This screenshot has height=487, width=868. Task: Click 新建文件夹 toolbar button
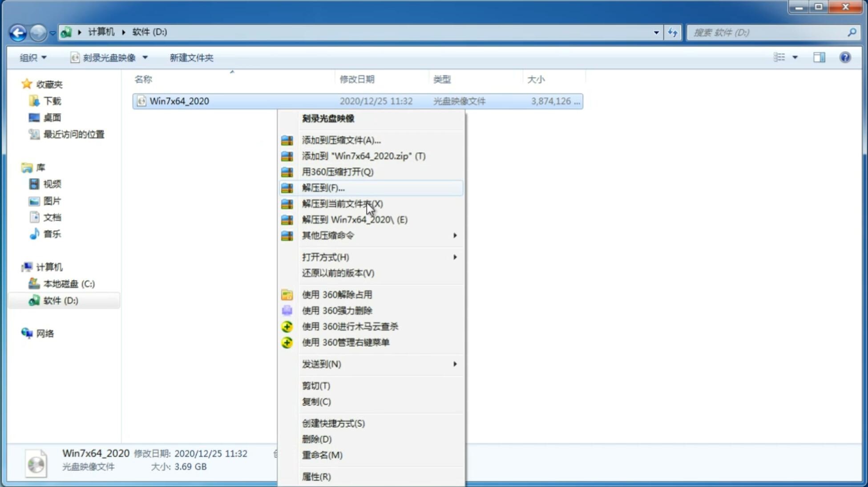(x=191, y=57)
